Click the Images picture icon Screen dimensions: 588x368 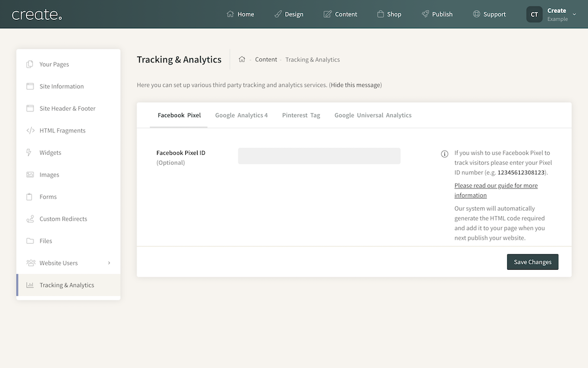(x=30, y=175)
